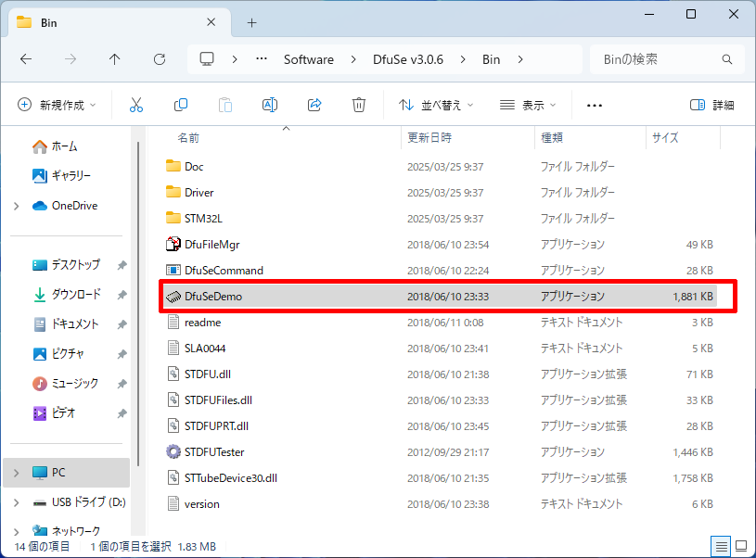The width and height of the screenshot is (756, 558).
Task: Click the PC monitor icon in address bar
Action: coord(207,59)
